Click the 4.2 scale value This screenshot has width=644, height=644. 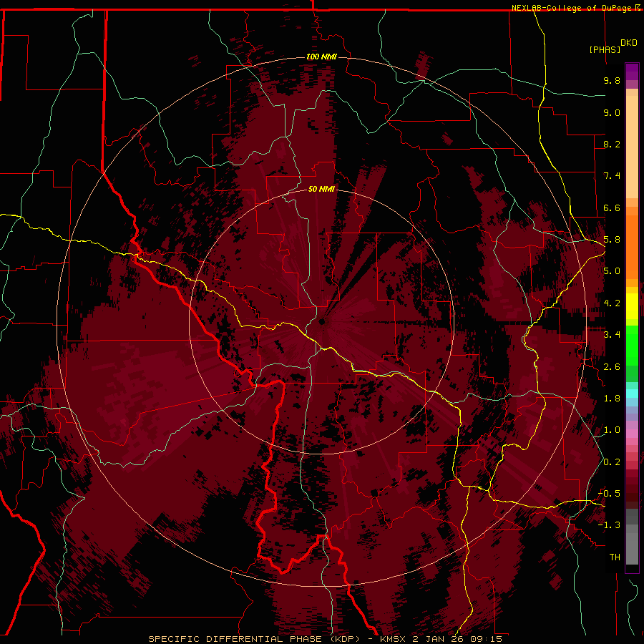coord(612,303)
